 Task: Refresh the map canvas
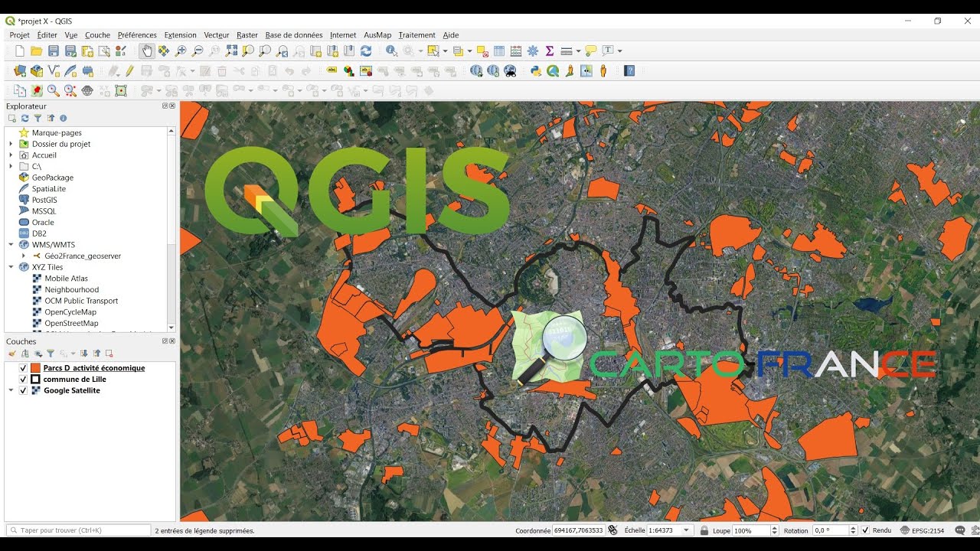point(366,51)
